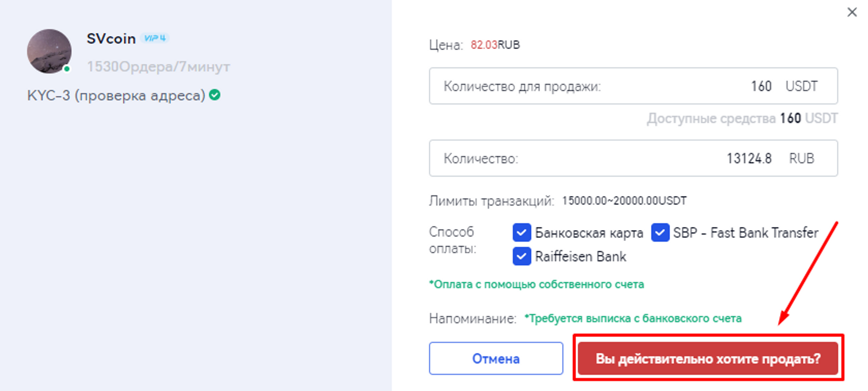Click the KYC-3 (проверка адреса) label
Screen dimensions: 868x391
pyautogui.click(x=116, y=95)
